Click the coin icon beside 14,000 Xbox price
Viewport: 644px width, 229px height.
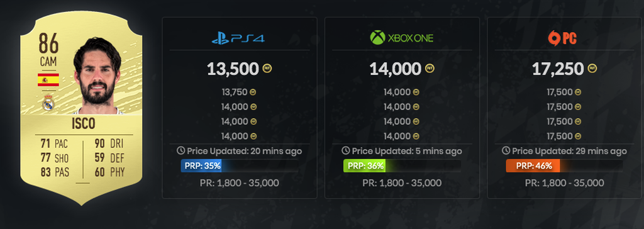click(430, 68)
